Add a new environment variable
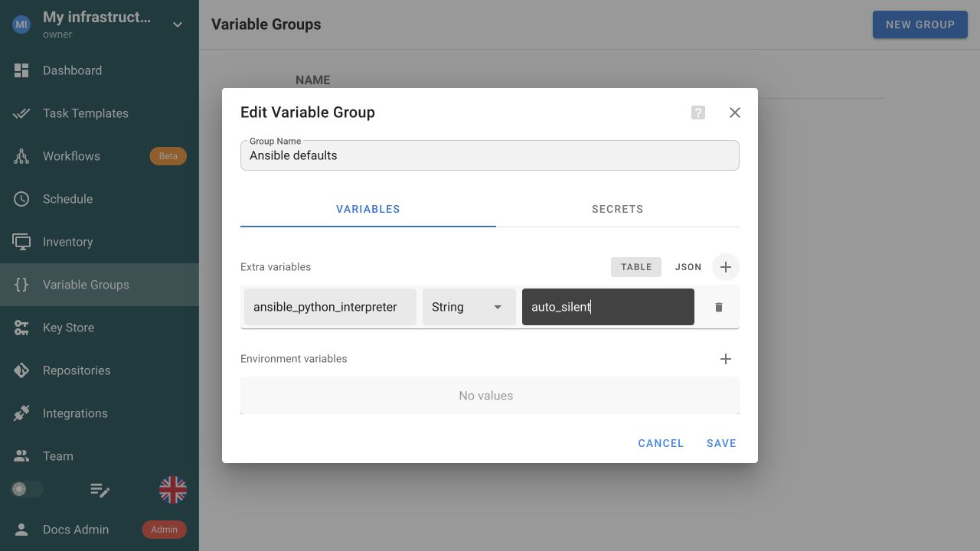This screenshot has width=980, height=551. click(726, 359)
